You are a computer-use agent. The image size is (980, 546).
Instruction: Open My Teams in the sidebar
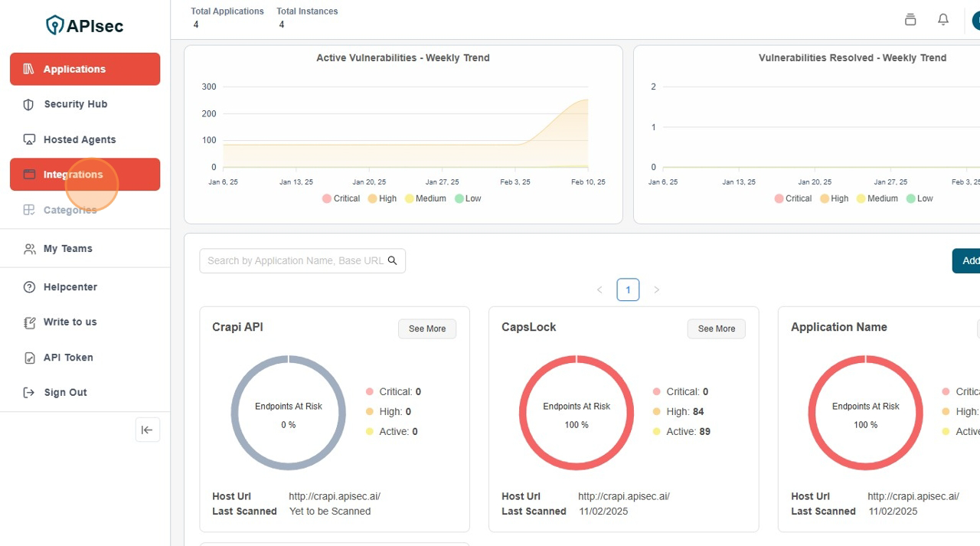click(x=68, y=249)
